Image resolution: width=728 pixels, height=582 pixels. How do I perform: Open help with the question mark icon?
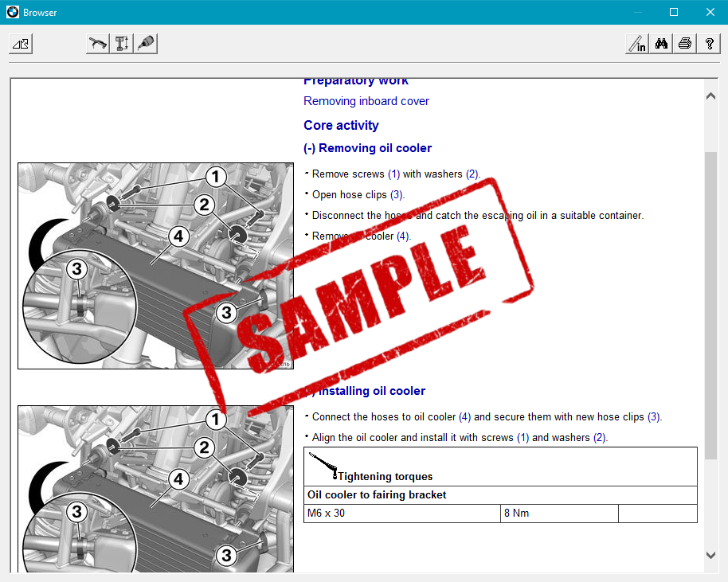709,44
